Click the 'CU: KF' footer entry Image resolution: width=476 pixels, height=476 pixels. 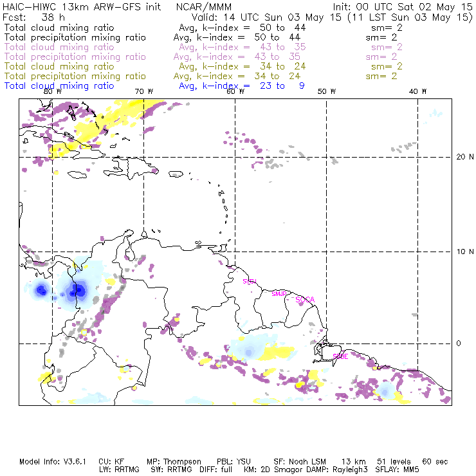(x=111, y=462)
